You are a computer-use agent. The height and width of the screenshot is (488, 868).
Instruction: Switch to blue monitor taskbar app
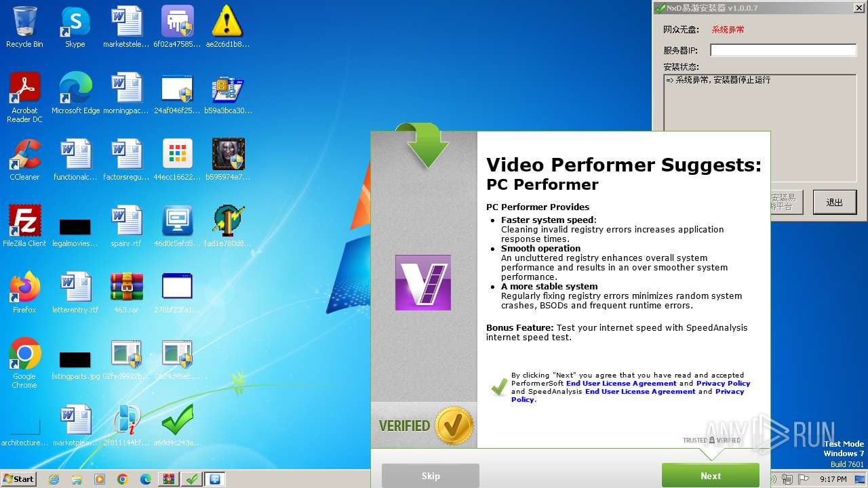click(215, 479)
